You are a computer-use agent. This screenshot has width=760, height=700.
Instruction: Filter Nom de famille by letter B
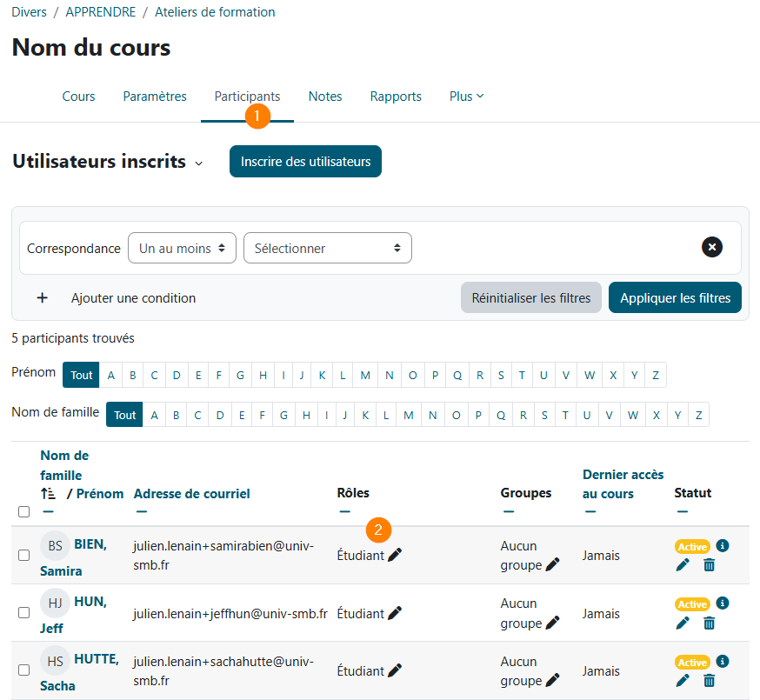coord(176,415)
